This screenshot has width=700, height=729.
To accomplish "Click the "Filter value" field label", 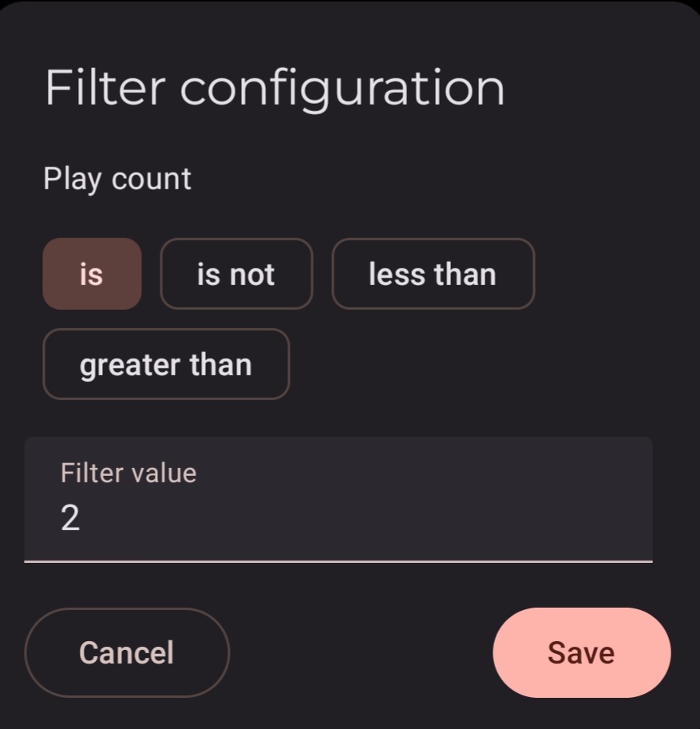I will pos(129,473).
